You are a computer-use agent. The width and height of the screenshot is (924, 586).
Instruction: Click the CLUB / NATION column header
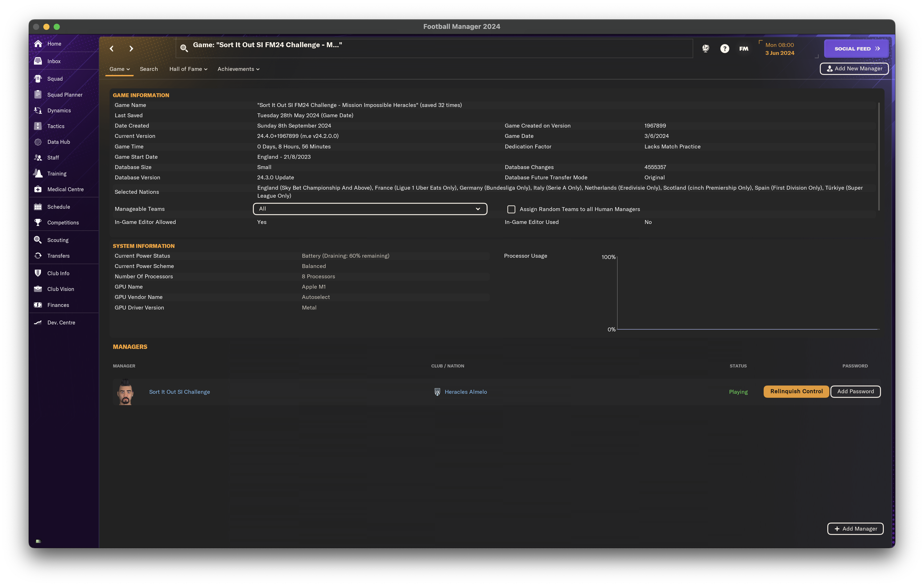(x=447, y=366)
